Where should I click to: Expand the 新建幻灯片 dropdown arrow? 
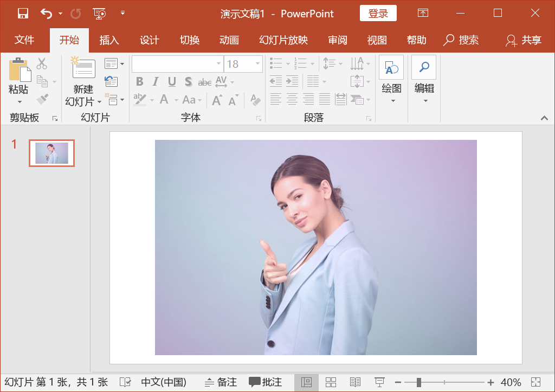(100, 102)
